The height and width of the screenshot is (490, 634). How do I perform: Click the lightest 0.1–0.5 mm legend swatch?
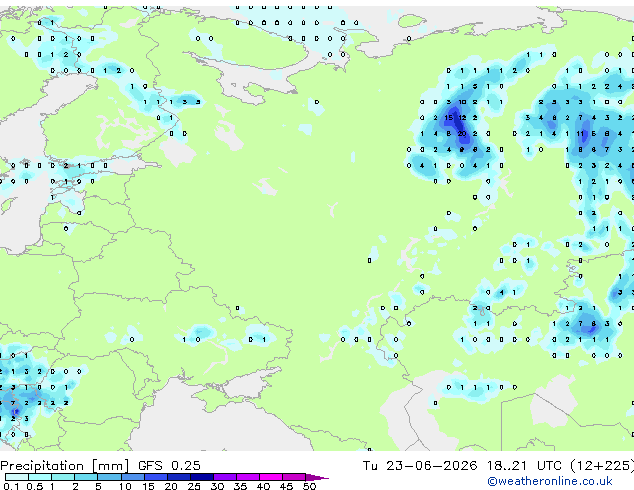click(x=17, y=477)
